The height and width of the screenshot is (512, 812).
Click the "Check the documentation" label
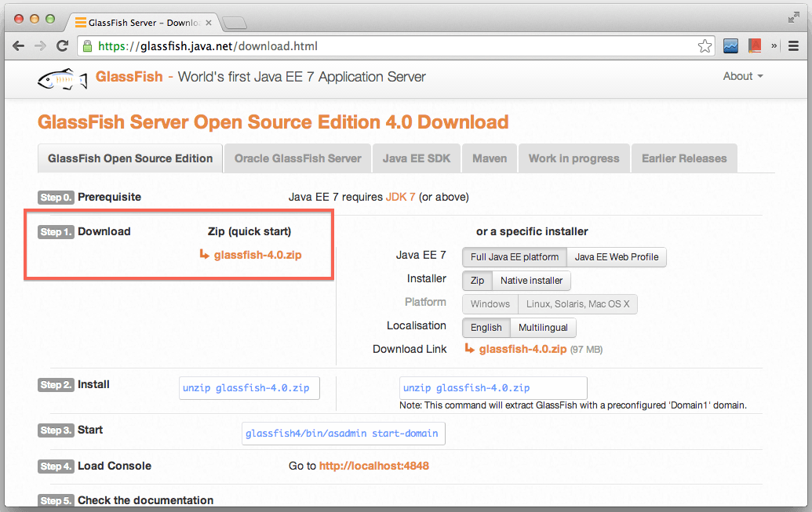point(145,500)
